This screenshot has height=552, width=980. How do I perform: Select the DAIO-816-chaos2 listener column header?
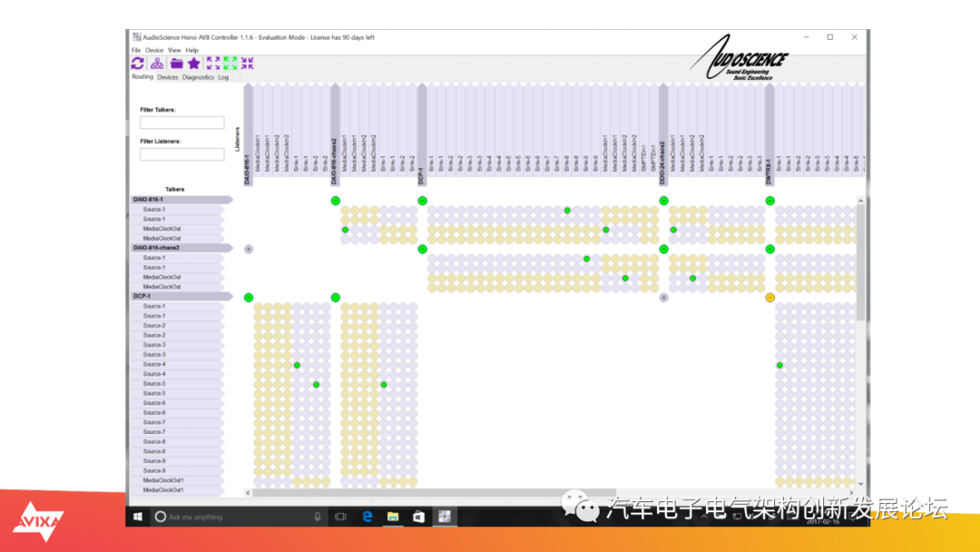point(335,134)
